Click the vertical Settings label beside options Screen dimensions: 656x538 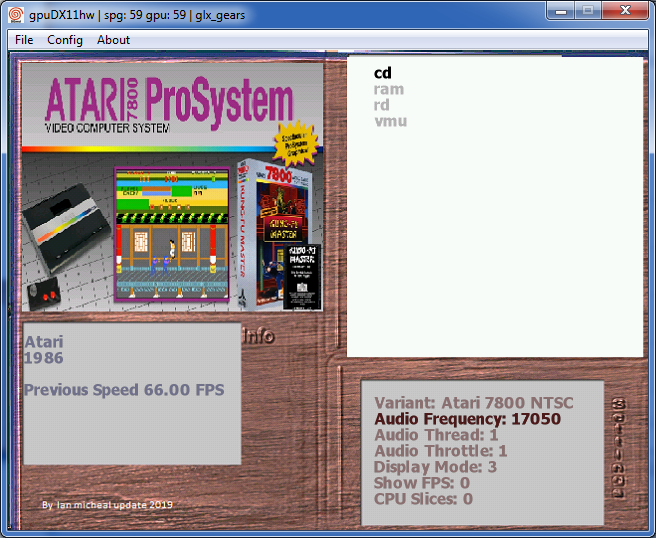[619, 448]
